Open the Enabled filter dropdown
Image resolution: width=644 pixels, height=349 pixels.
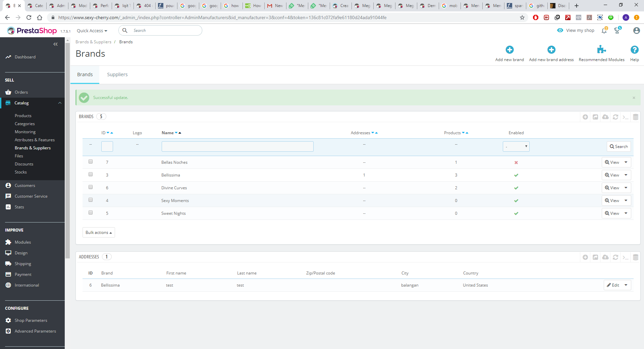coord(516,146)
